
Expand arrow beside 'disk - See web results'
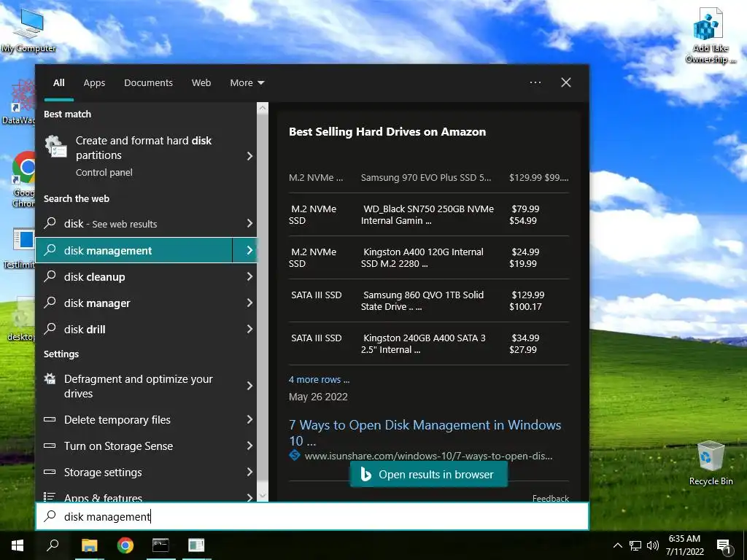[249, 223]
